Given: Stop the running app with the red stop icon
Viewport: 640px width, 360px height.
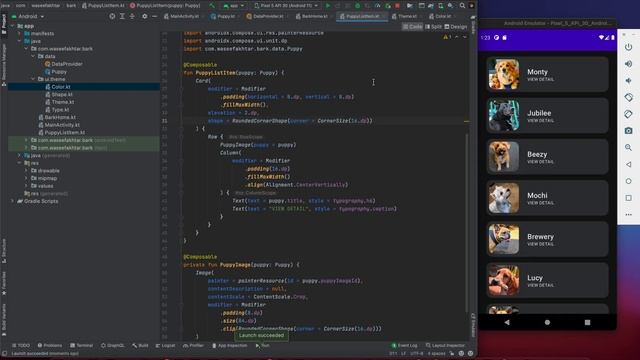Looking at the screenshot, I should point(397,6).
